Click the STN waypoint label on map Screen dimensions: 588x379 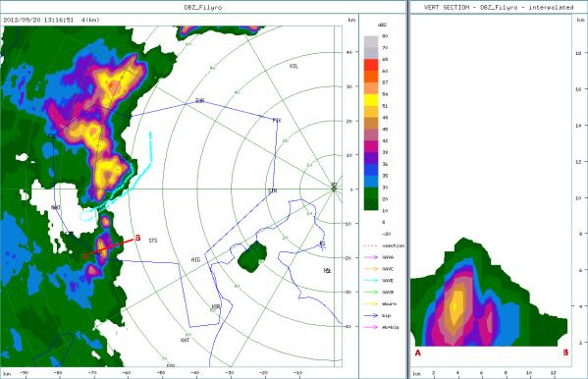pyautogui.click(x=273, y=191)
